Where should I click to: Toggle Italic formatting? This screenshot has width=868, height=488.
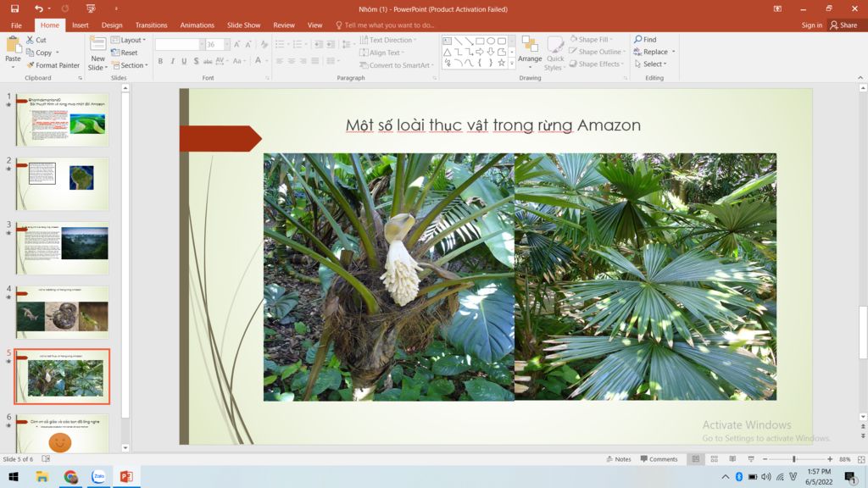pyautogui.click(x=172, y=61)
